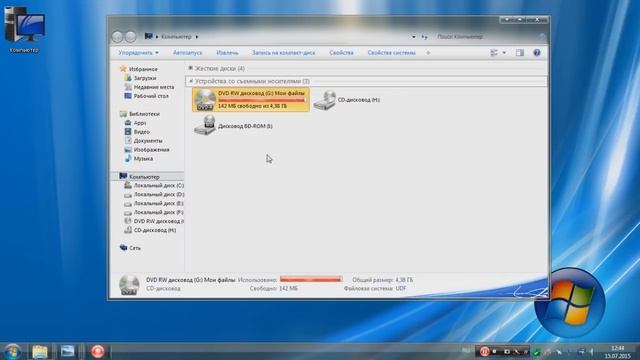Toggle the preview pane icon

[x=520, y=53]
